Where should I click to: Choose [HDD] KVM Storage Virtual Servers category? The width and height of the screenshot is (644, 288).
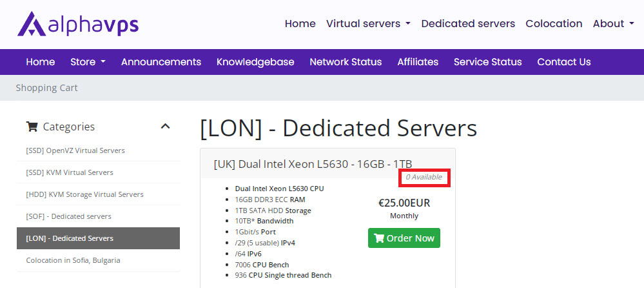pyautogui.click(x=98, y=194)
